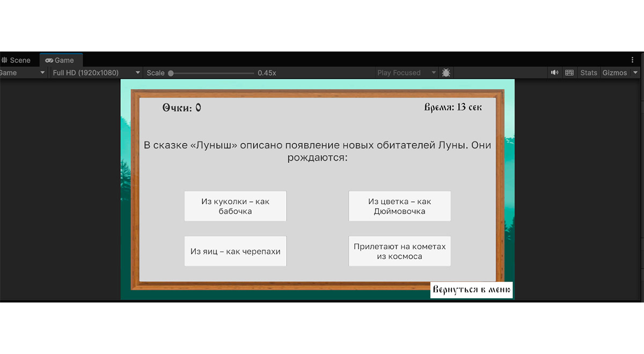Select the Game tab

tap(64, 61)
